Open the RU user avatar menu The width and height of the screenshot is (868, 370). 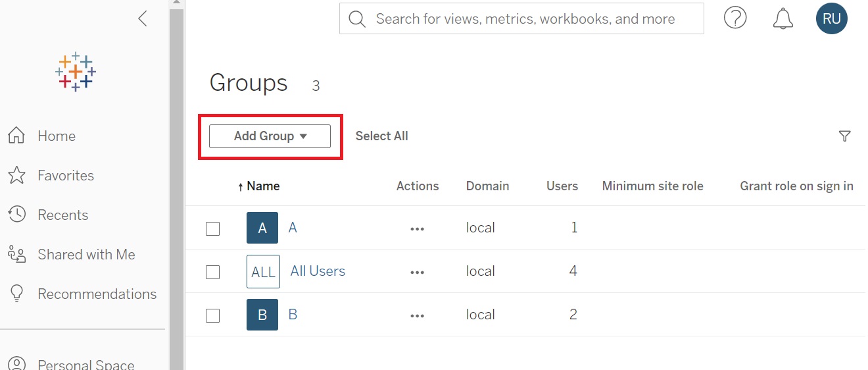click(831, 18)
